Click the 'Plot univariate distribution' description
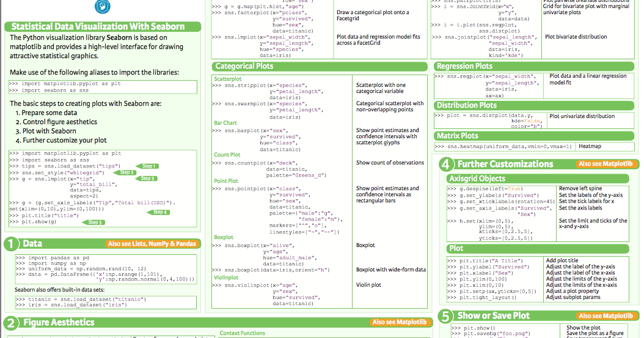The image size is (644, 338). pyautogui.click(x=582, y=116)
